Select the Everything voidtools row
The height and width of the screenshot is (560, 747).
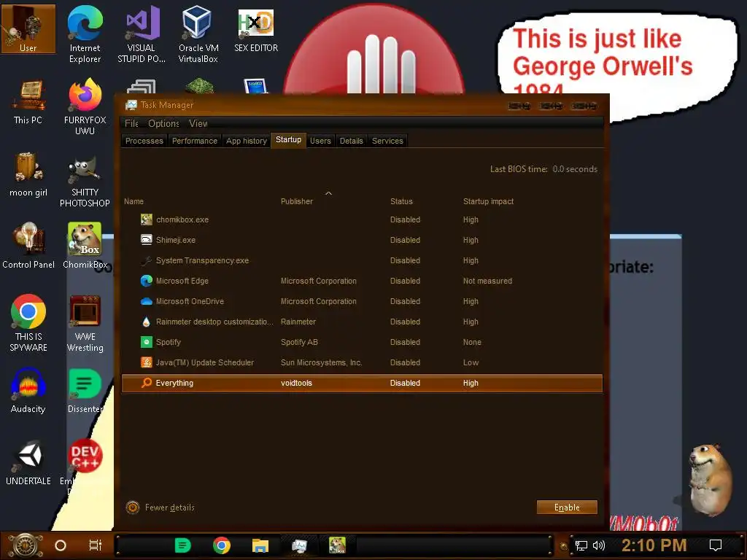coord(362,383)
